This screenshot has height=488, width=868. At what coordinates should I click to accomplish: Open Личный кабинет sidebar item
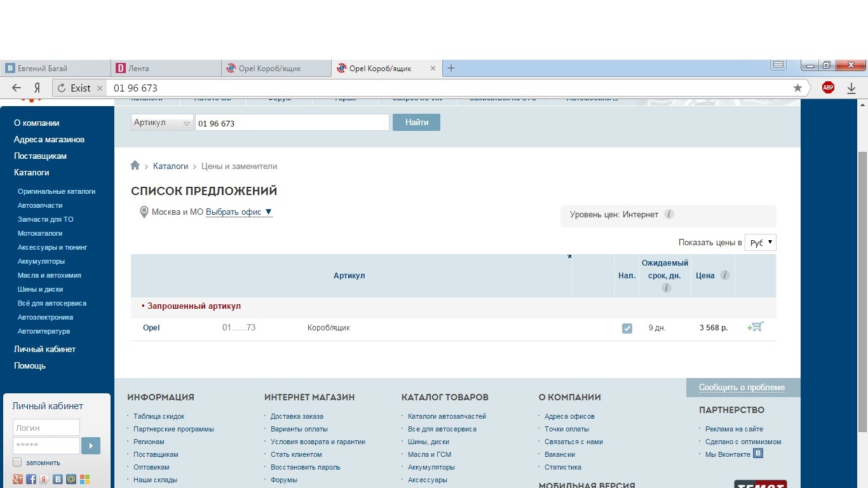44,349
